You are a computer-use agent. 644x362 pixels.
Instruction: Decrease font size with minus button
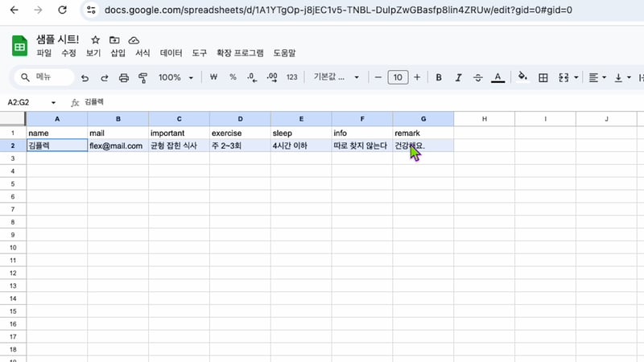[378, 77]
